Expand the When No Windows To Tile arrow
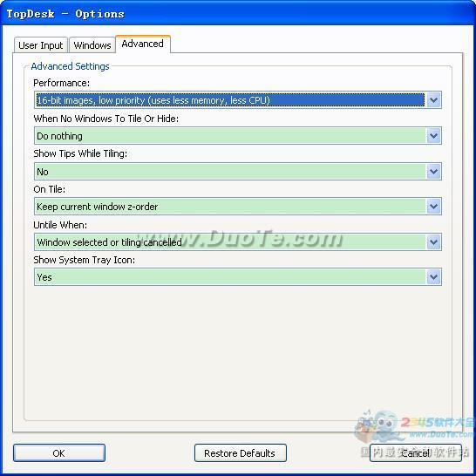This screenshot has height=476, width=476. [433, 136]
